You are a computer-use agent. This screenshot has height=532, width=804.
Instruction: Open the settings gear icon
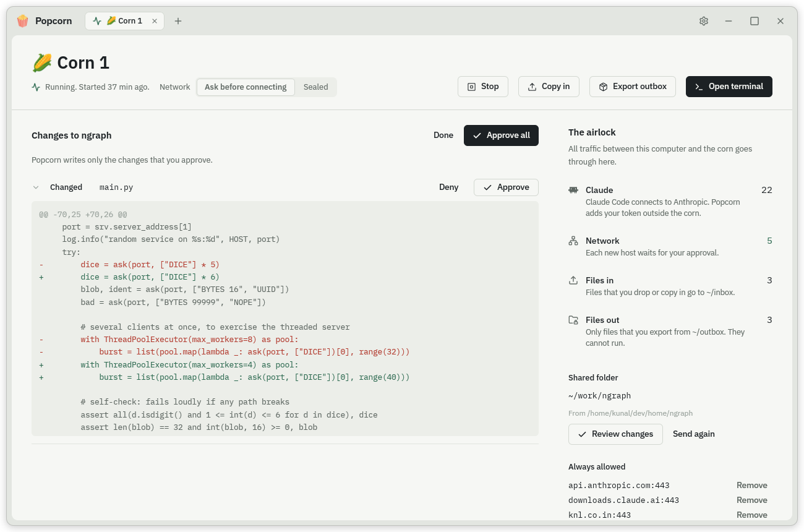tap(704, 21)
